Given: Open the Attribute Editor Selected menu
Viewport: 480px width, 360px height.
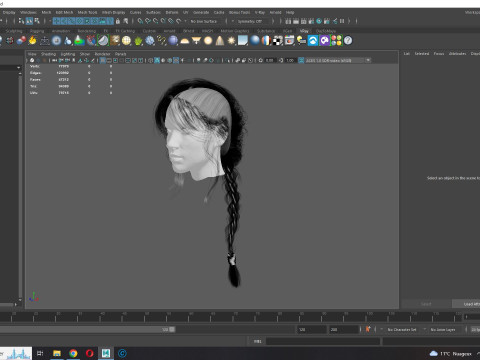Looking at the screenshot, I should [x=422, y=54].
